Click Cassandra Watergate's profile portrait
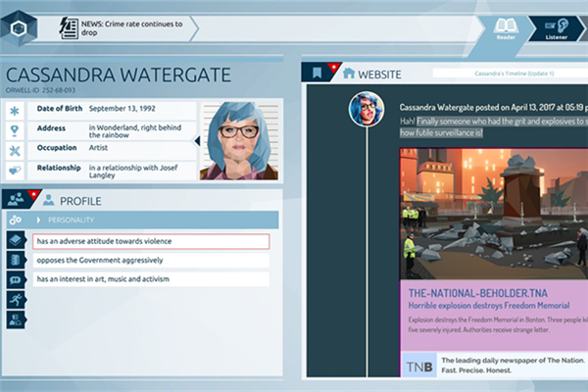 point(239,141)
